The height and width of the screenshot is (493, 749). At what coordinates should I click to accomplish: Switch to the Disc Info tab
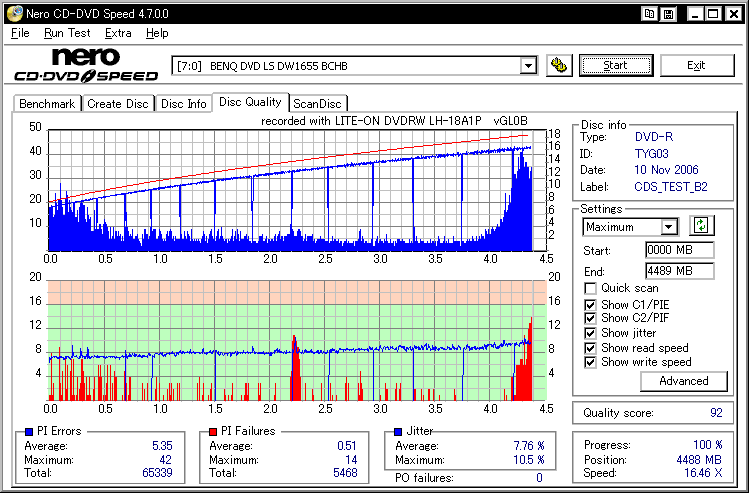pyautogui.click(x=183, y=104)
